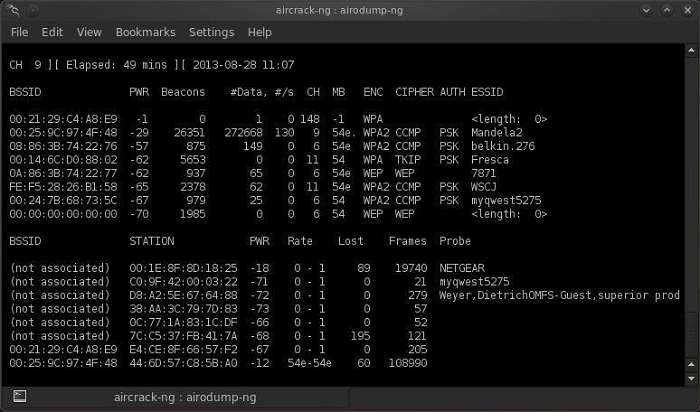
Task: Click station C0:9F:42:00:03:22
Action: pos(183,282)
